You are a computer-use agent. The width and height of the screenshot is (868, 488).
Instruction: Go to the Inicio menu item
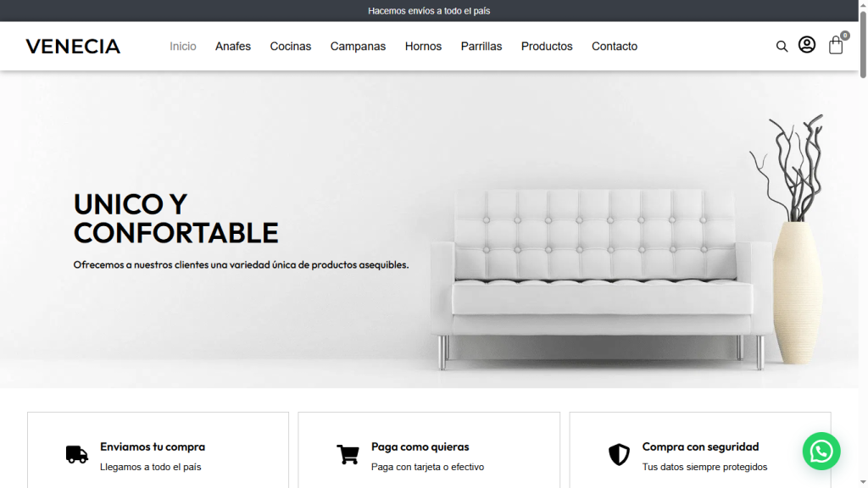click(183, 47)
